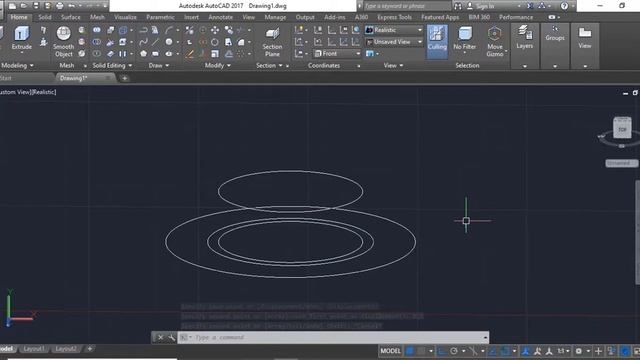Open the Layers panel button
Image resolution: width=640 pixels, height=360 pixels.
click(x=524, y=38)
